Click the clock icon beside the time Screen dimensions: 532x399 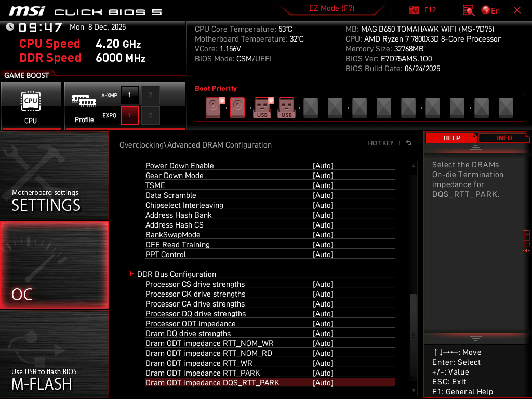pos(10,27)
